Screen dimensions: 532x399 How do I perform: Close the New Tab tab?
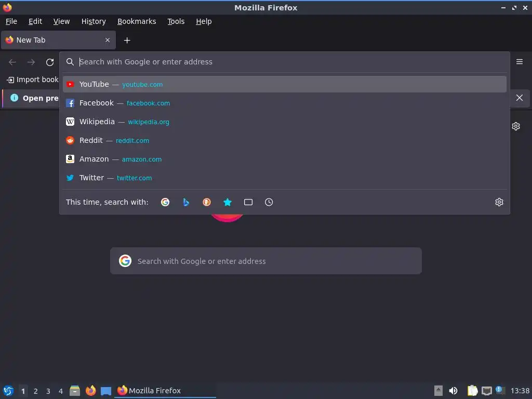(x=108, y=40)
